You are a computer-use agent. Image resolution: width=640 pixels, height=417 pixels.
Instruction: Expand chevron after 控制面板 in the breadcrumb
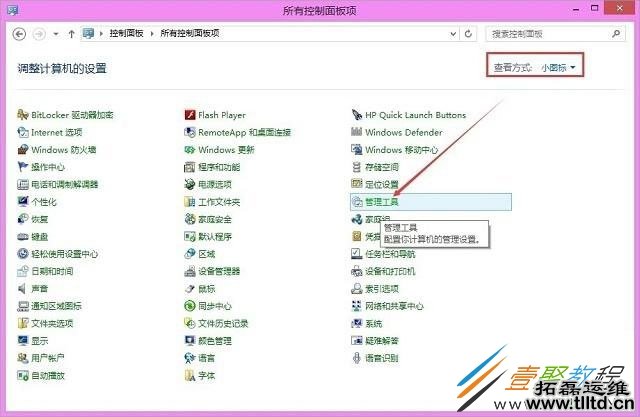tap(152, 33)
